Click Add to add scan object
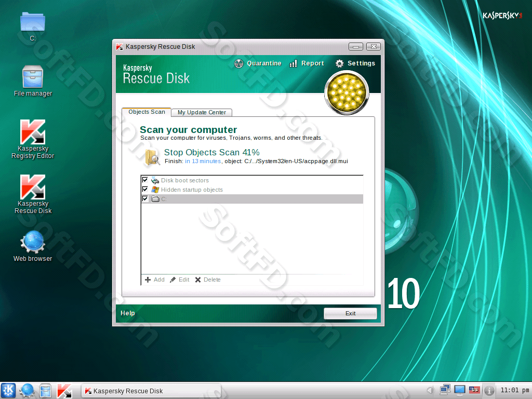This screenshot has height=399, width=532. pyautogui.click(x=155, y=280)
